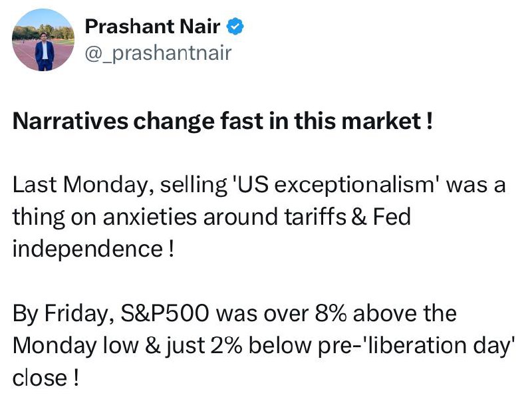This screenshot has width=532, height=415.
Task: Click the word 'independence' in the tweet
Action: click(x=88, y=248)
